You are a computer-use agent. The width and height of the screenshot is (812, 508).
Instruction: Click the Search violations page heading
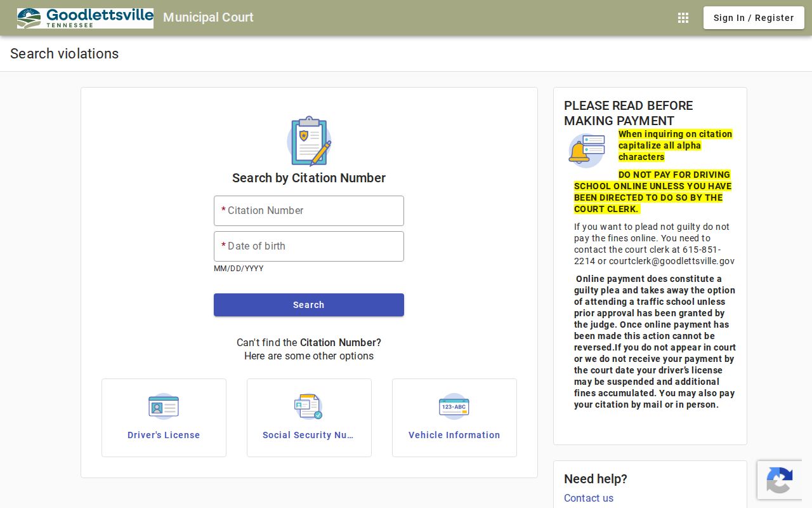[x=65, y=53]
